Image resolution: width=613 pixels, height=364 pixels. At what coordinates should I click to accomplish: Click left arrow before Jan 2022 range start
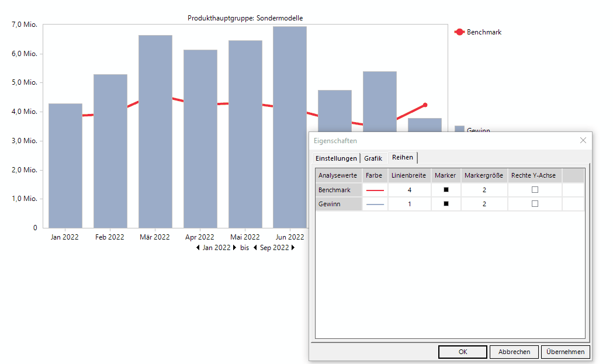click(198, 248)
